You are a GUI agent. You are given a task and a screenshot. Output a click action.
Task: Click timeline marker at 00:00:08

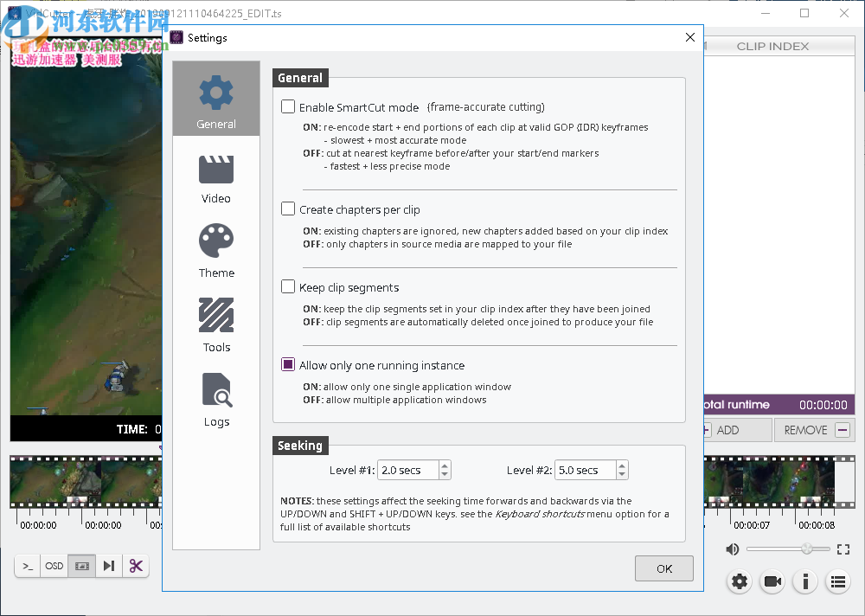tap(817, 525)
